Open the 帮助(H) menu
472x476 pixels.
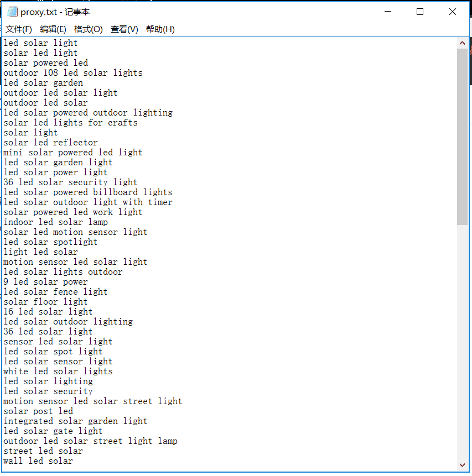click(160, 29)
